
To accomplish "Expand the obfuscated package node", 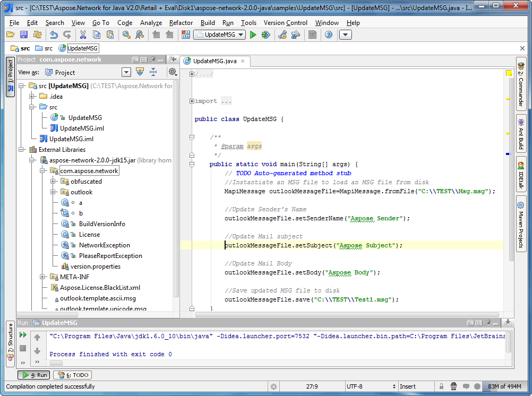I will [x=53, y=181].
